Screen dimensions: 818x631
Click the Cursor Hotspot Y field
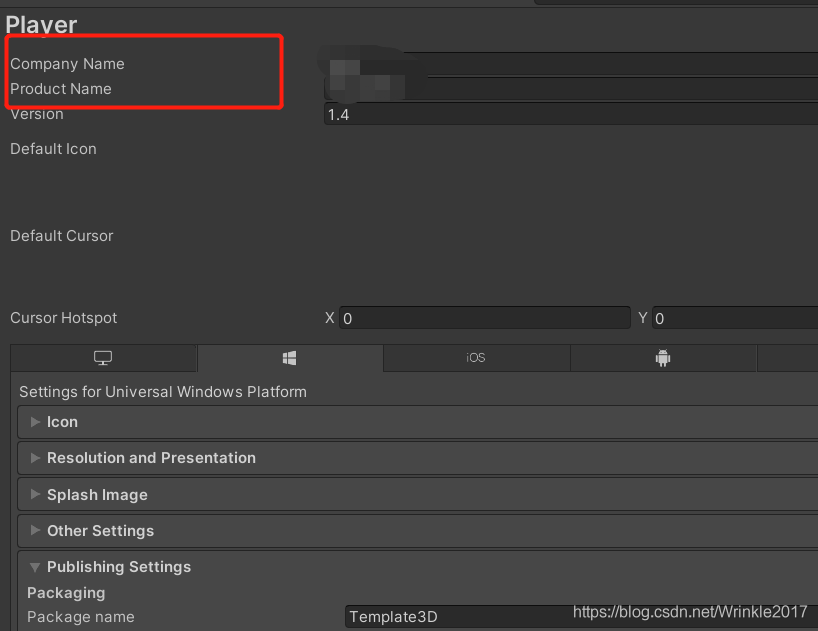[735, 318]
